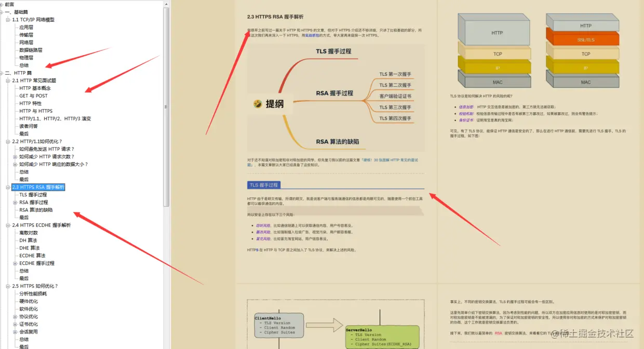Open the 前言 bookmark
644x349 pixels.
click(10, 5)
